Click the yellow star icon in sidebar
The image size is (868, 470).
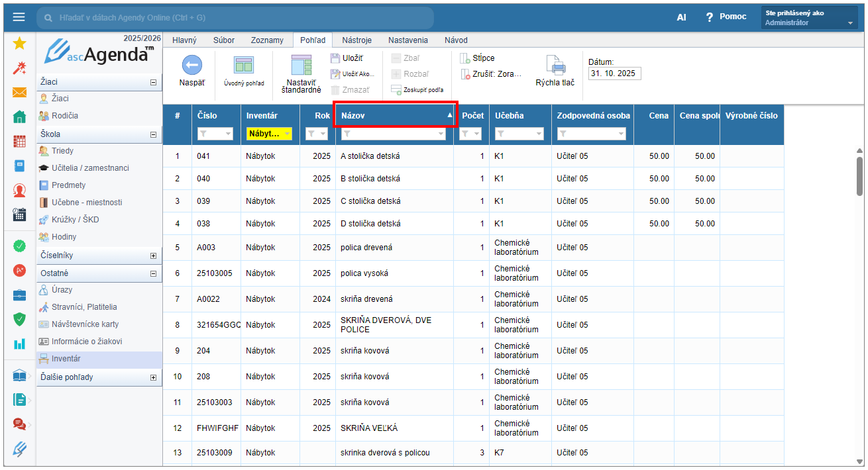[x=19, y=44]
